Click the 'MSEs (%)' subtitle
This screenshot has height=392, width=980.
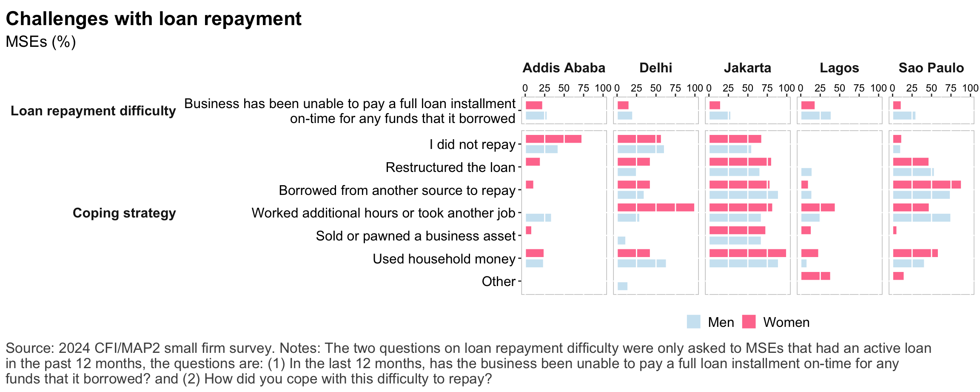41,42
